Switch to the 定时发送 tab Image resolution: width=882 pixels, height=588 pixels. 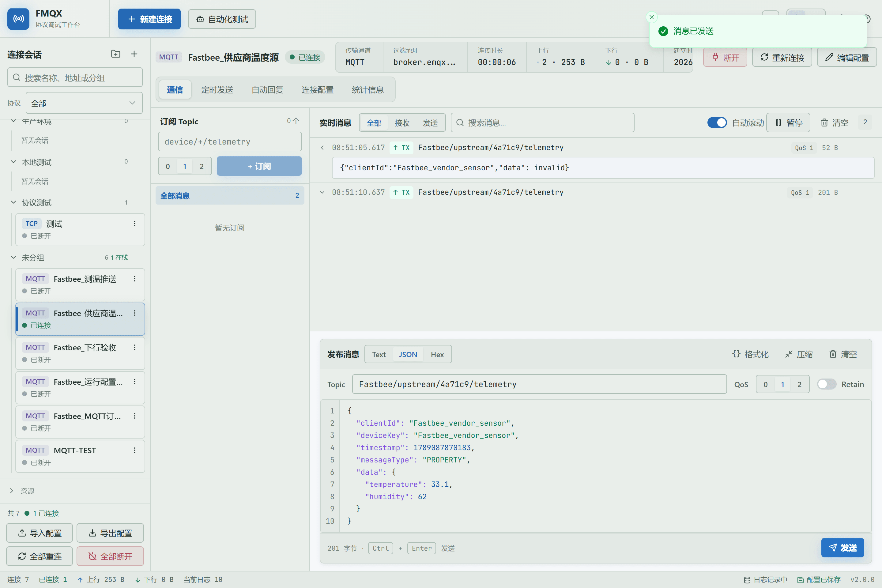pos(217,90)
